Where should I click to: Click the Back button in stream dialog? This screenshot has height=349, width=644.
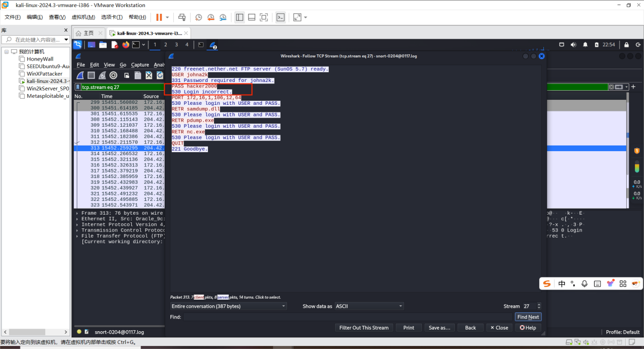point(471,328)
